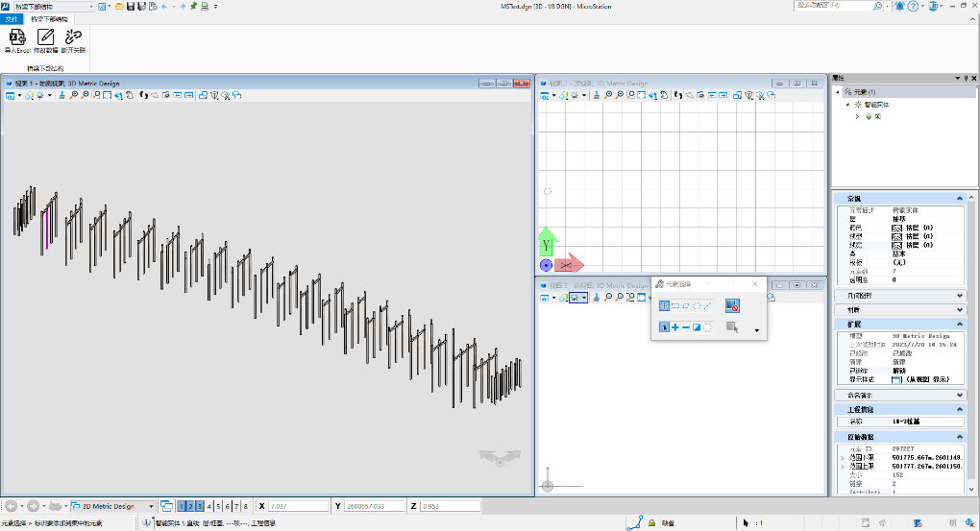Click Zoom In magnifier in View 1 toolbar
Viewport: 980px width, 531px height.
click(x=74, y=96)
